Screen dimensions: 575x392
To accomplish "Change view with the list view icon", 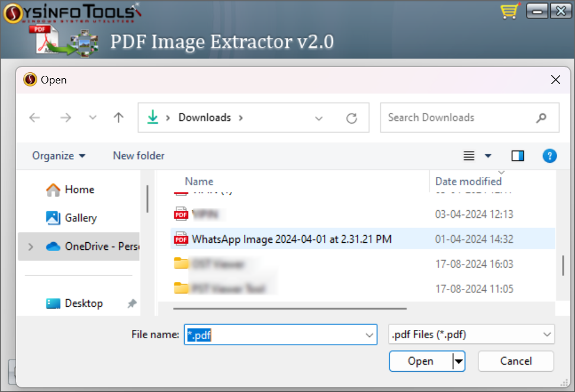I will coord(468,156).
